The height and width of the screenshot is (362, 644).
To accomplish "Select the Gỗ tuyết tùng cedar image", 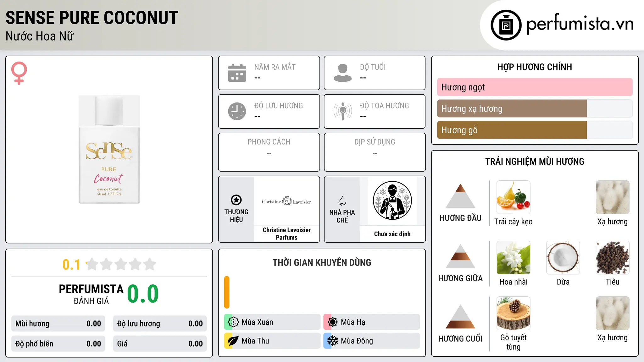I will click(514, 313).
